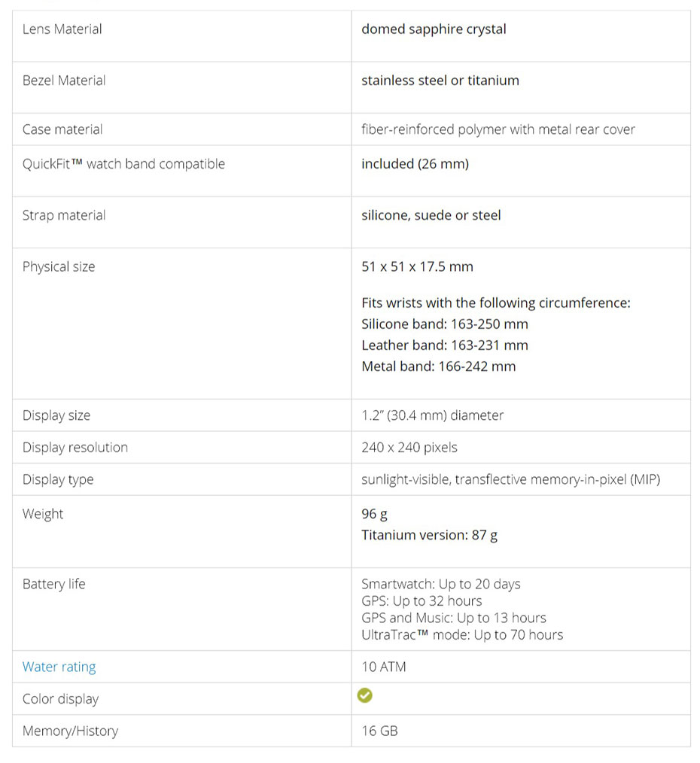The image size is (700, 763).
Task: Select the Memory/History label
Action: 70,731
